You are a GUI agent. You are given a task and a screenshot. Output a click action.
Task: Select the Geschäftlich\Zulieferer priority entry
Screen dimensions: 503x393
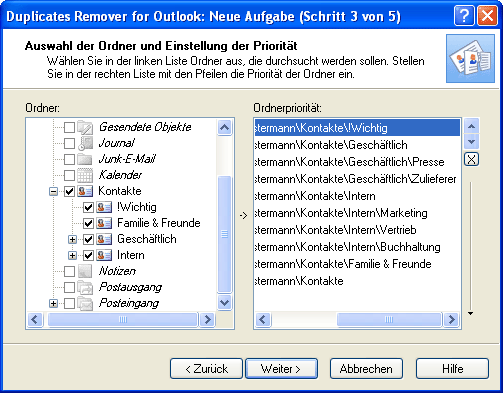coord(357,179)
